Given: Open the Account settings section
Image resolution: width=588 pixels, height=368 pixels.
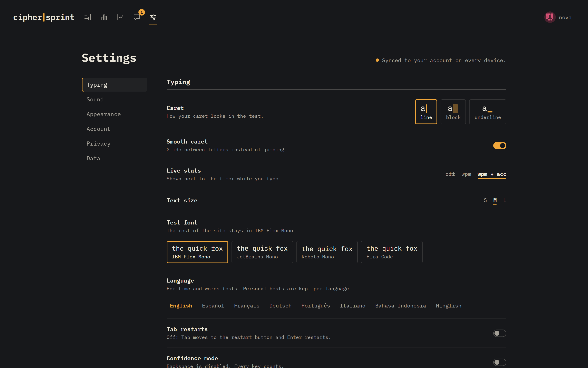Looking at the screenshot, I should [114, 129].
